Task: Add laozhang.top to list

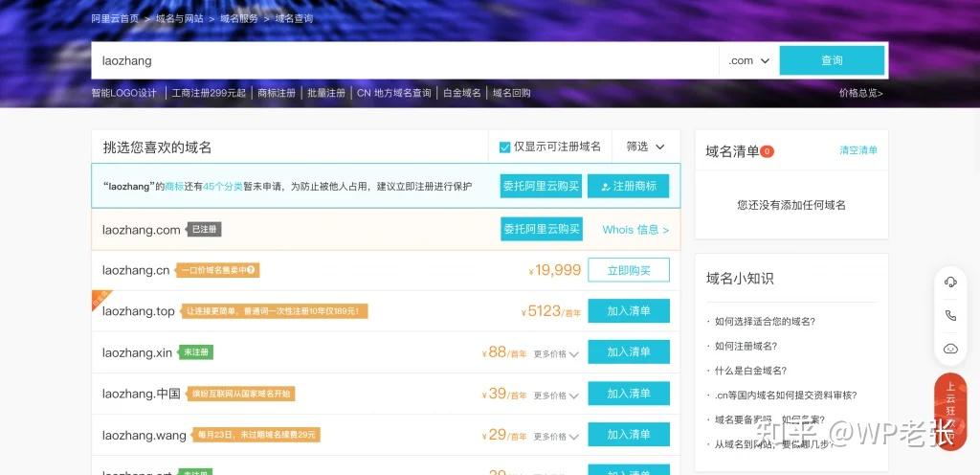Action: pyautogui.click(x=629, y=310)
